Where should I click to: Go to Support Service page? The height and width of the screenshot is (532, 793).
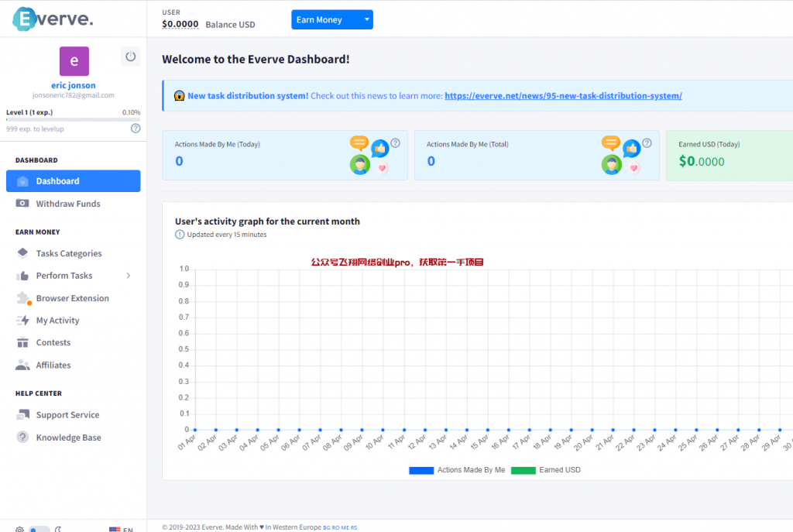[x=67, y=415]
